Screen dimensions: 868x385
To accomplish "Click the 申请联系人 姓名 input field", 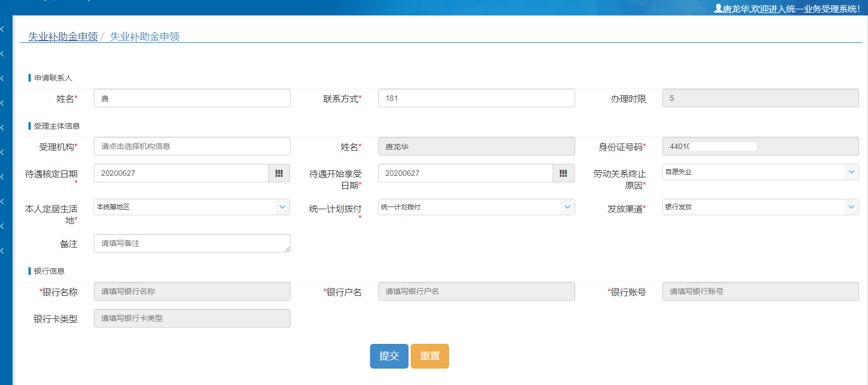I will 192,99.
